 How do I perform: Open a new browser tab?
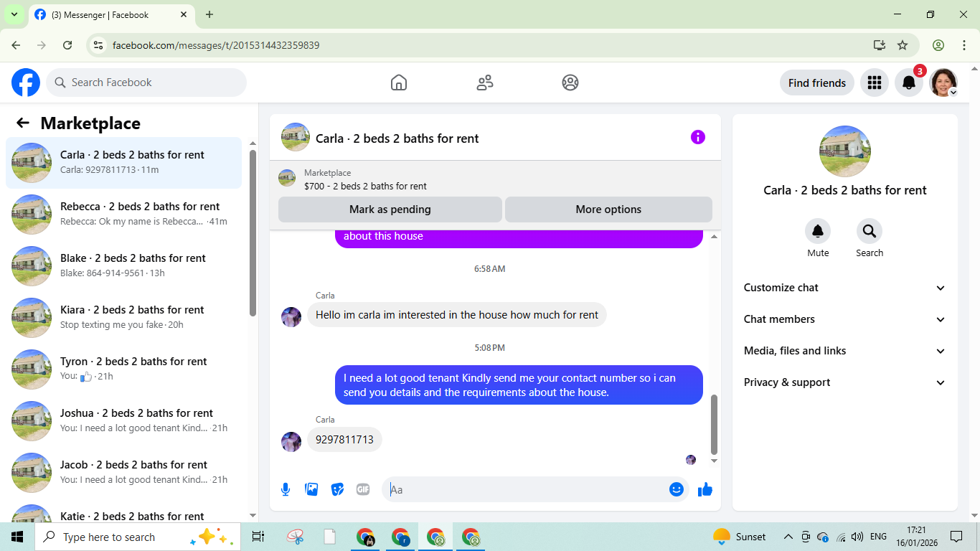point(209,14)
